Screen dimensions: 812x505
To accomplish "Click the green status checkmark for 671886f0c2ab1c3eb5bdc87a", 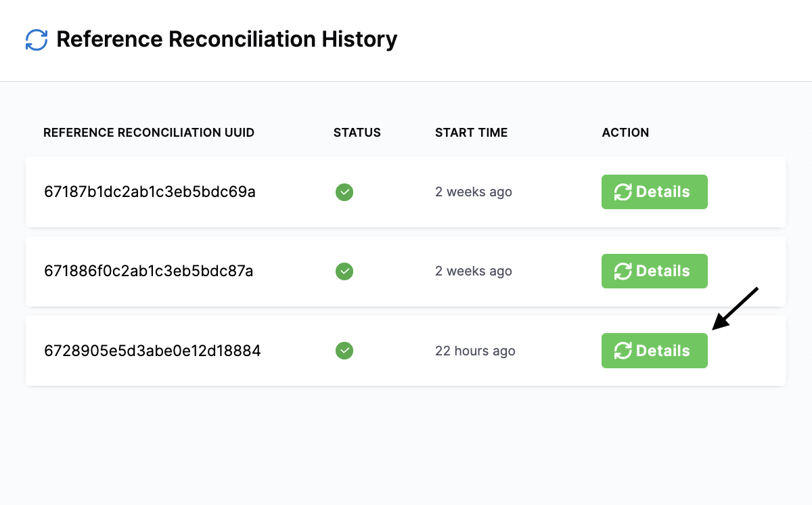I will point(344,271).
